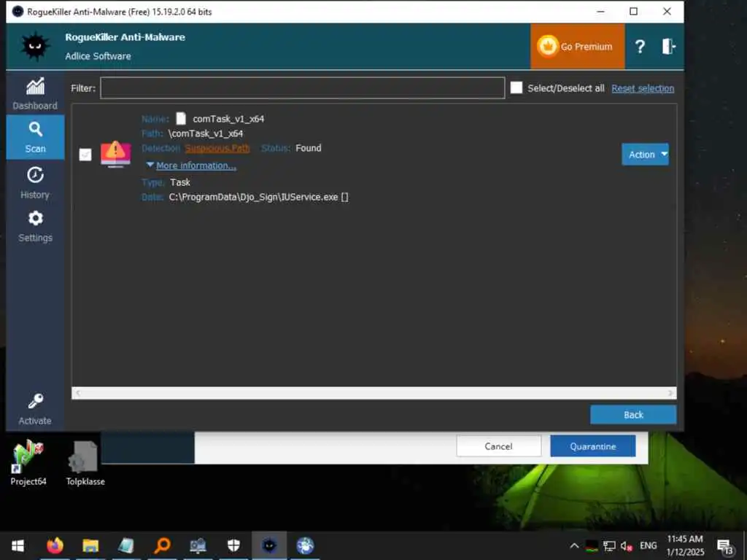This screenshot has width=747, height=560.
Task: Click the exit door icon in the header
Action: point(668,46)
